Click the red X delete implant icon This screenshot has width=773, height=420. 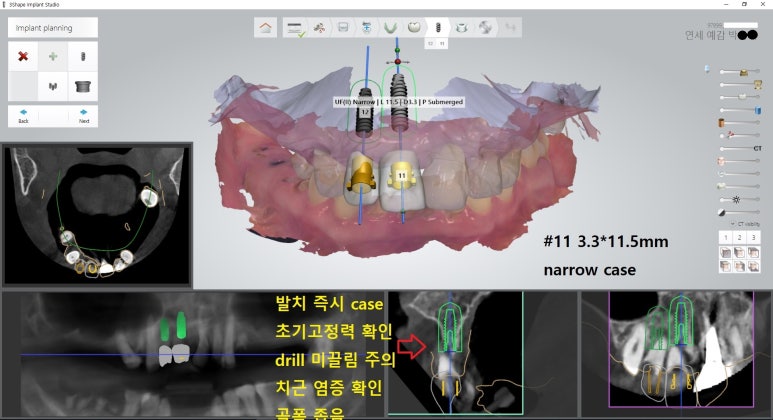click(x=23, y=56)
